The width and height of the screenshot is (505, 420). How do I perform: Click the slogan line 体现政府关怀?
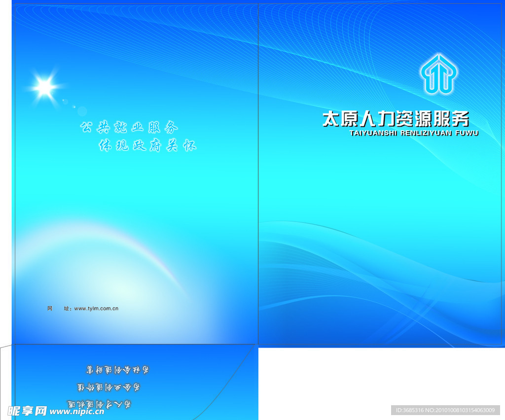147,145
